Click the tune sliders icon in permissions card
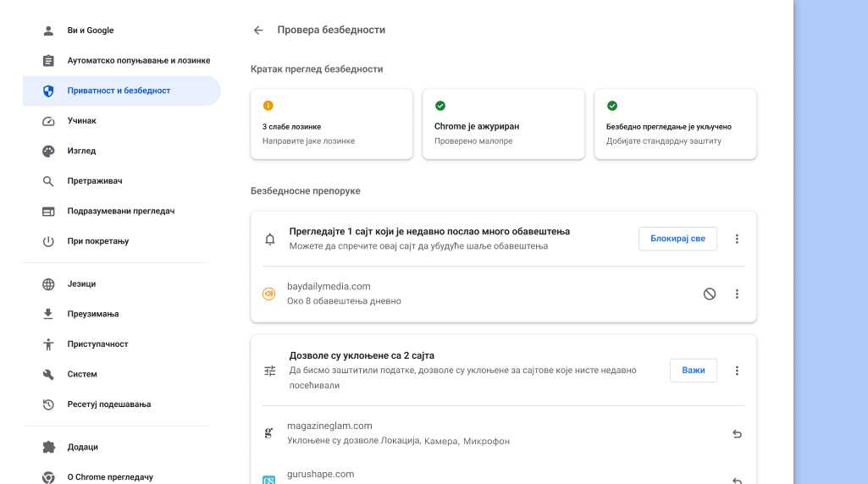 (x=269, y=371)
